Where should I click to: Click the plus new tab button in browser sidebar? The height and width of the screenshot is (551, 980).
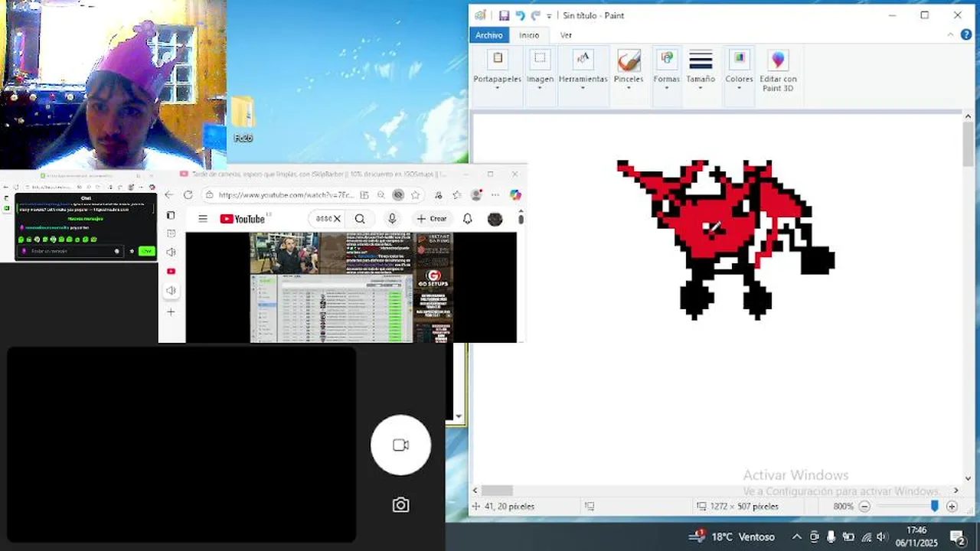click(x=171, y=311)
